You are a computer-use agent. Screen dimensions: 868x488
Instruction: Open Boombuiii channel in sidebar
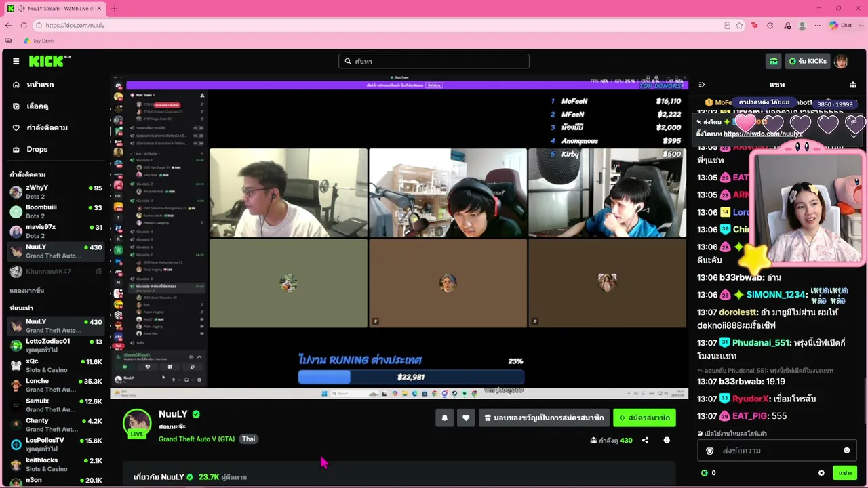coord(56,211)
